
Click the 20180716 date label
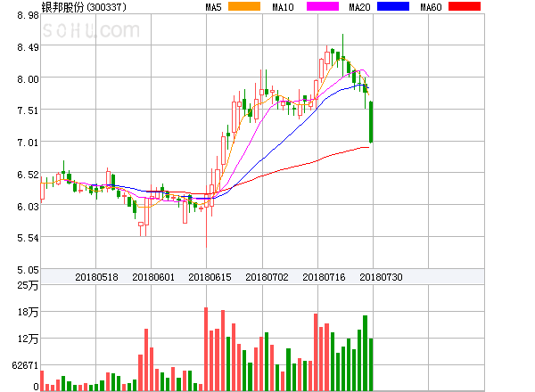[x=324, y=277]
